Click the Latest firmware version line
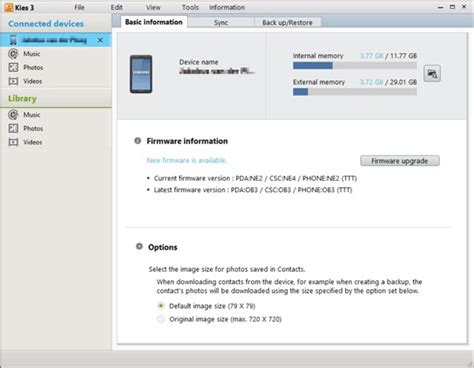The width and height of the screenshot is (474, 368). point(253,190)
